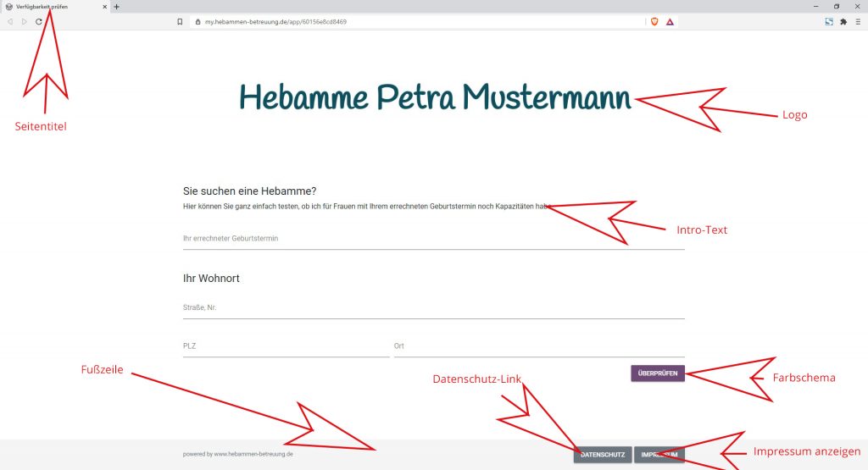Focus the Straße, Nr. input field

[x=433, y=308]
